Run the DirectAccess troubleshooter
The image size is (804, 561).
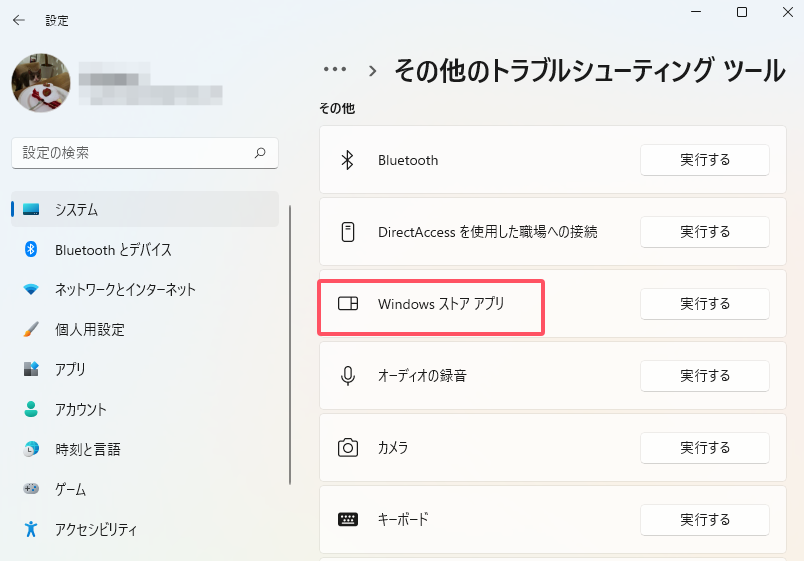(705, 232)
